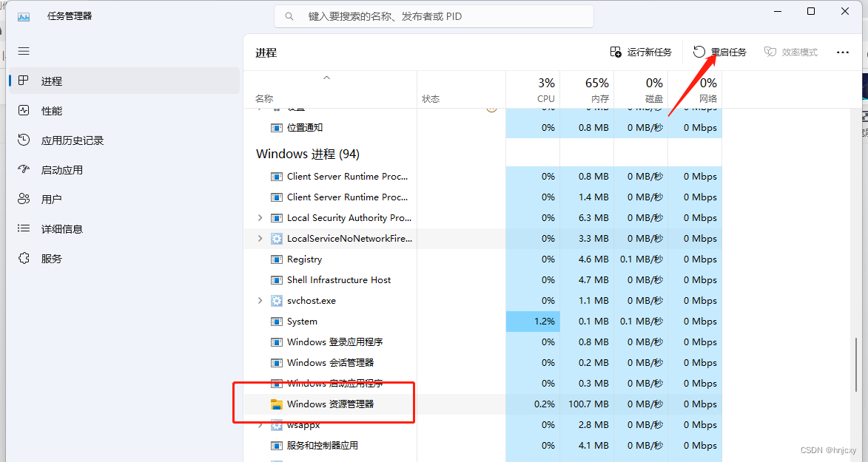Open the 启动应用 startup page
Viewport: 868px width, 462px height.
pos(124,170)
